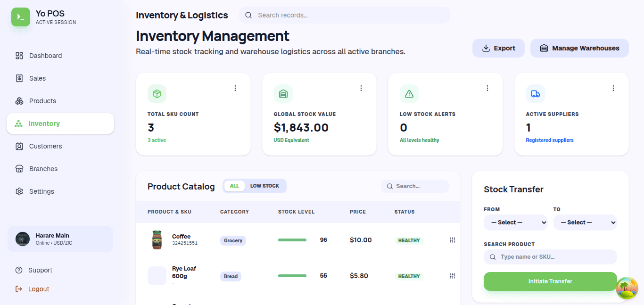Click the floating palm island icon
The height and width of the screenshot is (305, 644).
(627, 288)
